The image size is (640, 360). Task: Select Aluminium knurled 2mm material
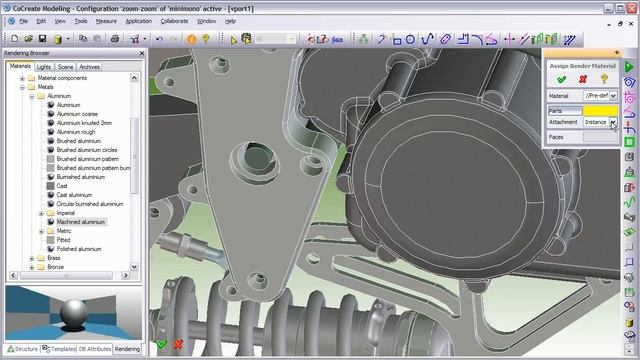[84, 123]
